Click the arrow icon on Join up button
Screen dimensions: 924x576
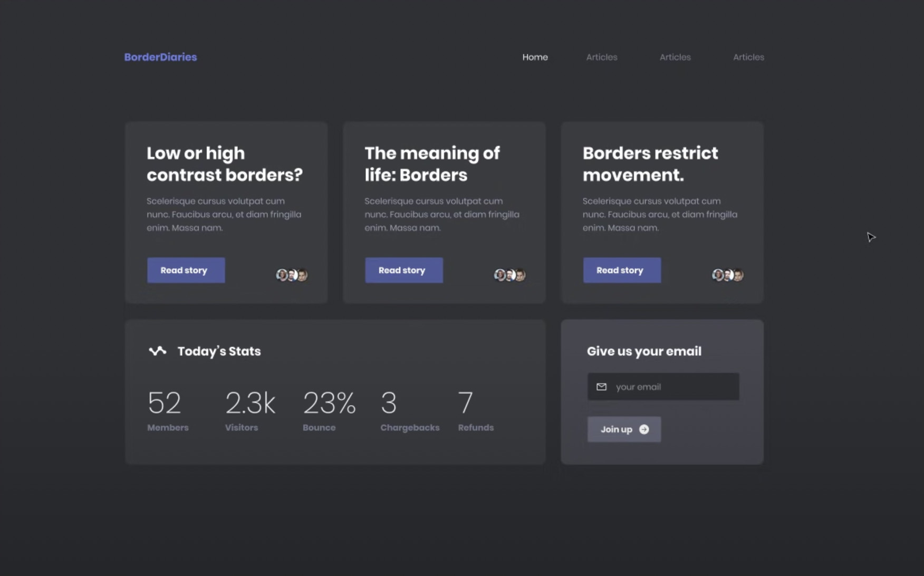pyautogui.click(x=644, y=429)
